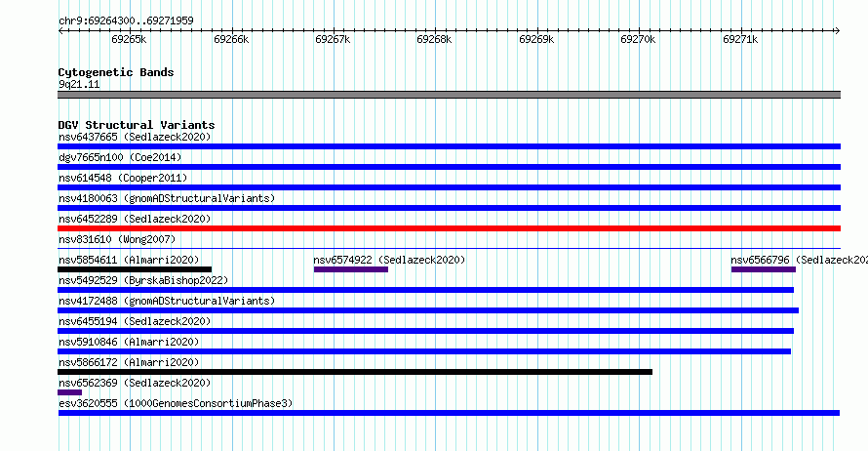
Task: Open the nsv5866172 (Almarri2020) label
Action: 129,362
